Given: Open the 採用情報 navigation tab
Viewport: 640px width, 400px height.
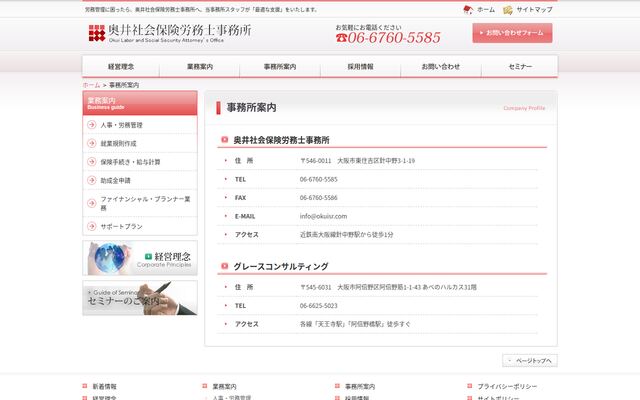Looking at the screenshot, I should click(360, 67).
